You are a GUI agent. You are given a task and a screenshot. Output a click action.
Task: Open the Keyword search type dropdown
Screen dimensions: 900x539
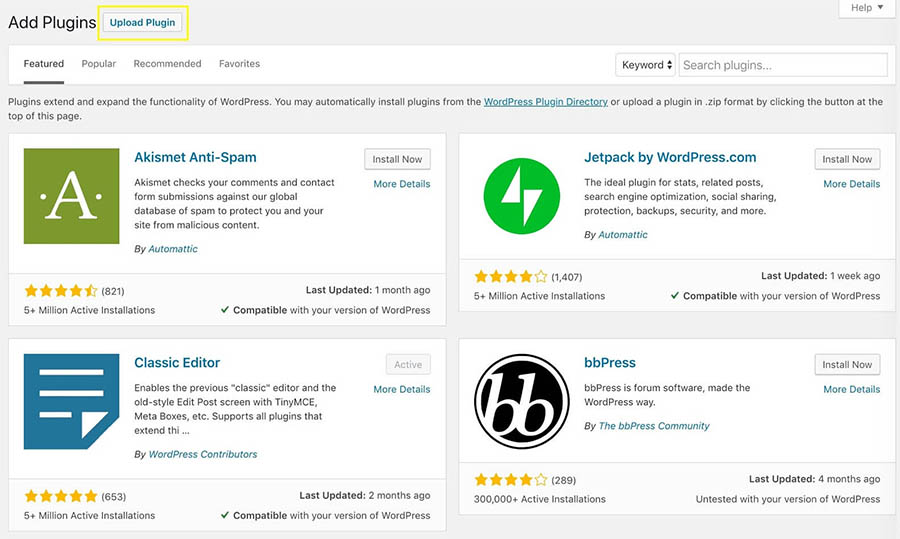pos(646,65)
